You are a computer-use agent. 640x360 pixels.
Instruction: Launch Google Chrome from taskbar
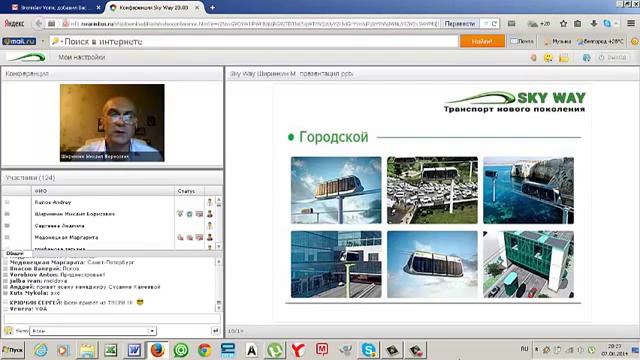(204, 350)
